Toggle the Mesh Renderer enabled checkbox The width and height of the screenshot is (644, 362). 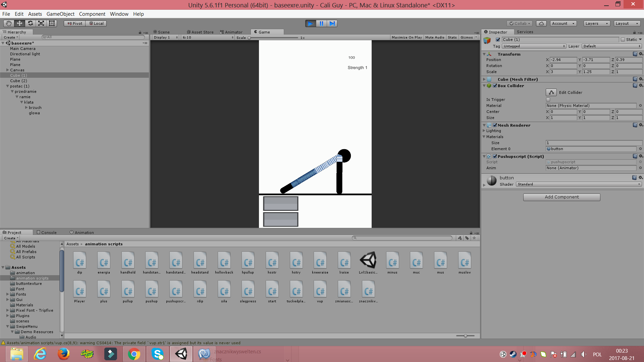495,125
